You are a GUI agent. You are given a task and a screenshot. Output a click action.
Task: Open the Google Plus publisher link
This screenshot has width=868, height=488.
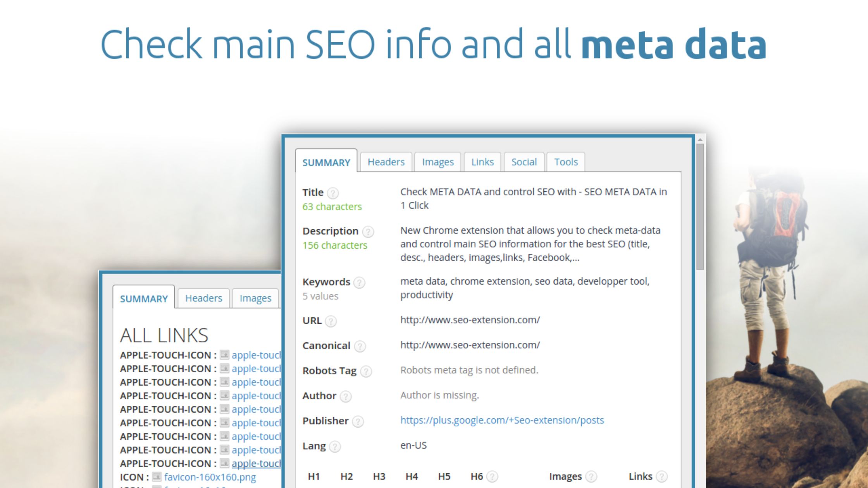click(502, 420)
